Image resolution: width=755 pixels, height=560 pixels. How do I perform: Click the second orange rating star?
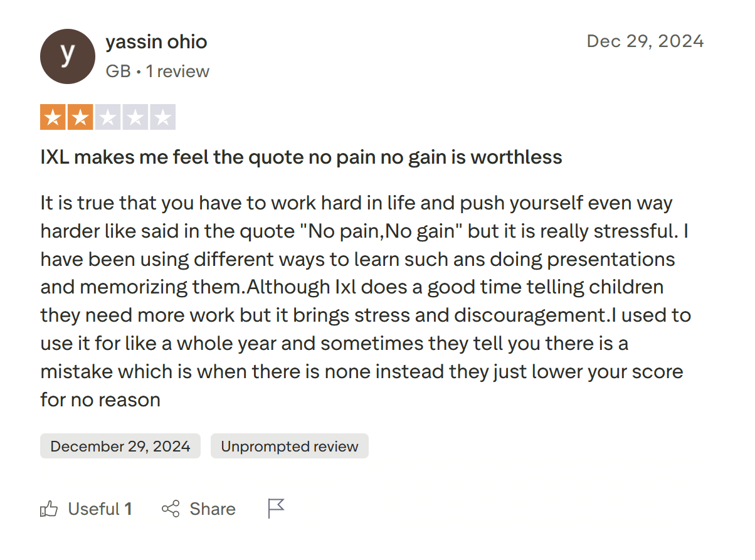[x=80, y=118]
